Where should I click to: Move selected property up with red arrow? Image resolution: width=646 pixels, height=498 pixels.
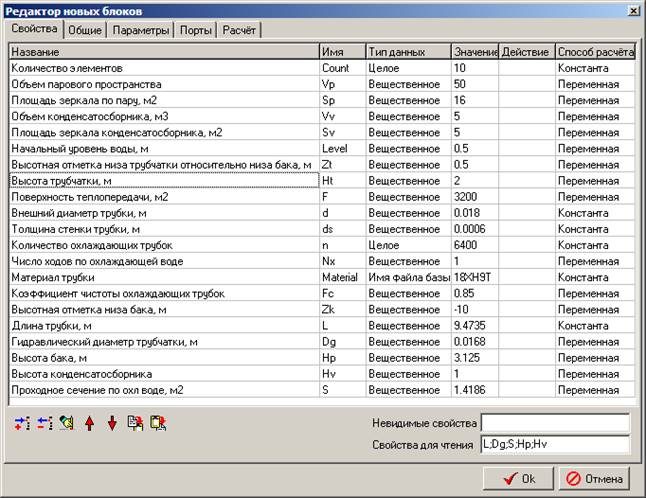[89, 423]
